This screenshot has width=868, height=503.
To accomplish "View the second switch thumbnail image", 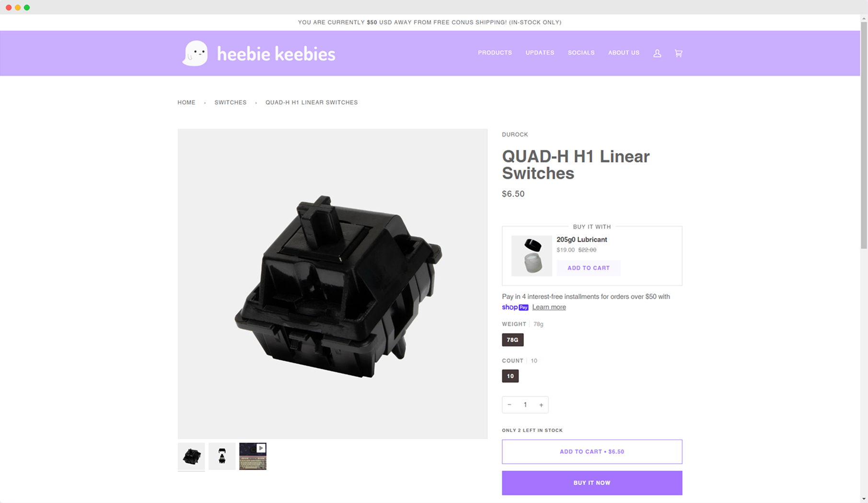I will (x=222, y=456).
